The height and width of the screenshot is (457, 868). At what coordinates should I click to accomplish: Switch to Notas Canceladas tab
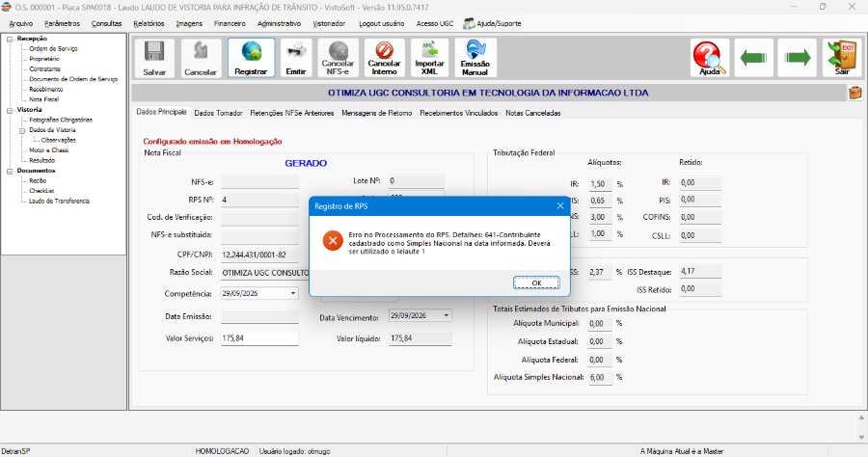click(533, 113)
